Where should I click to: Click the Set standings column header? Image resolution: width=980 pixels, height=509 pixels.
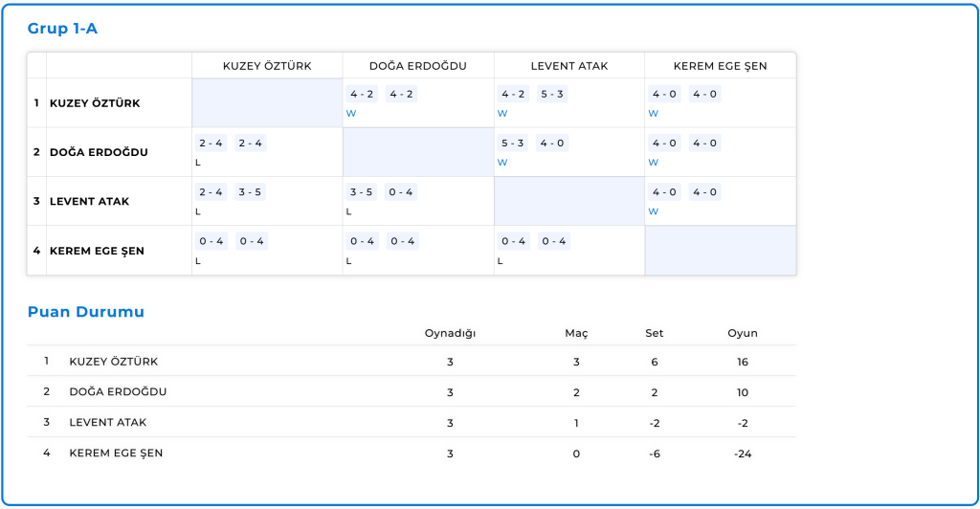655,333
